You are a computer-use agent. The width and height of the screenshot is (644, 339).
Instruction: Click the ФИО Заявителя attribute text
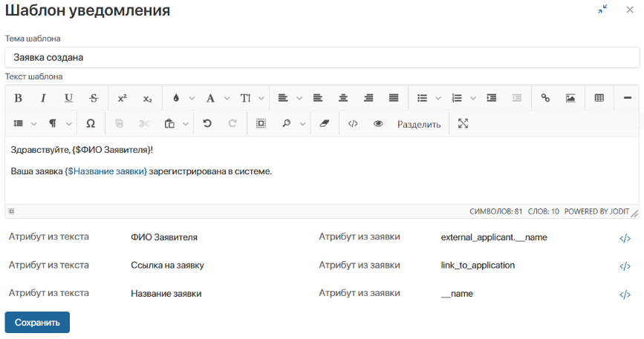(x=164, y=237)
